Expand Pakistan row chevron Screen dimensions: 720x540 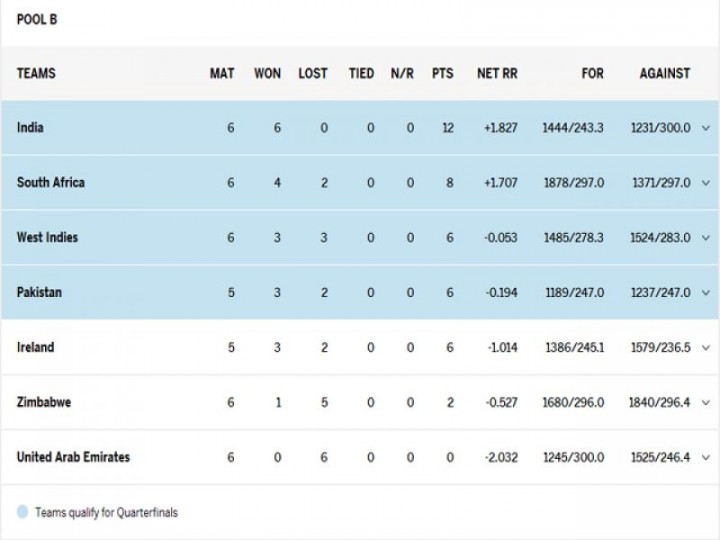coord(706,292)
